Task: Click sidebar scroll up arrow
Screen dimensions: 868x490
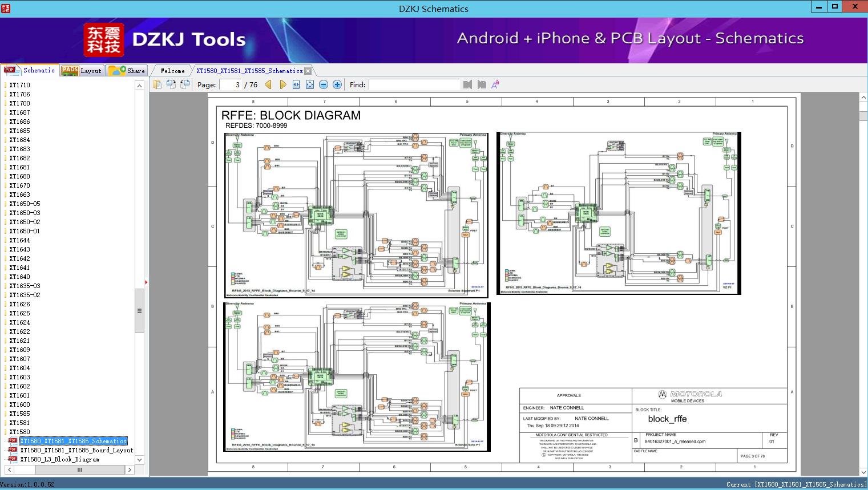Action: click(x=139, y=86)
